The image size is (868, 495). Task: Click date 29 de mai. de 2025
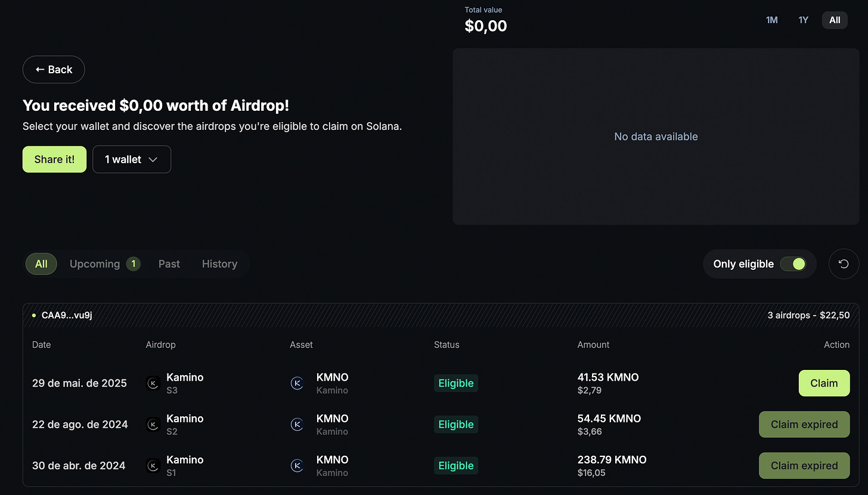point(79,383)
